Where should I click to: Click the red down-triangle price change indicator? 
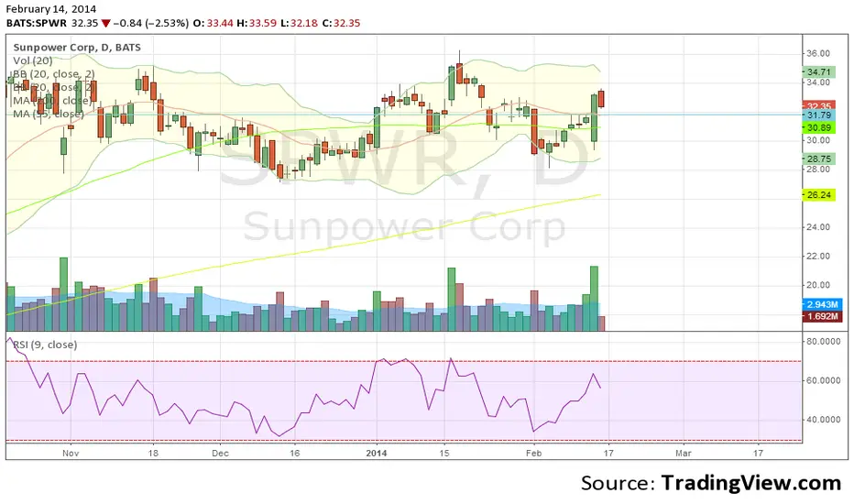tap(105, 24)
